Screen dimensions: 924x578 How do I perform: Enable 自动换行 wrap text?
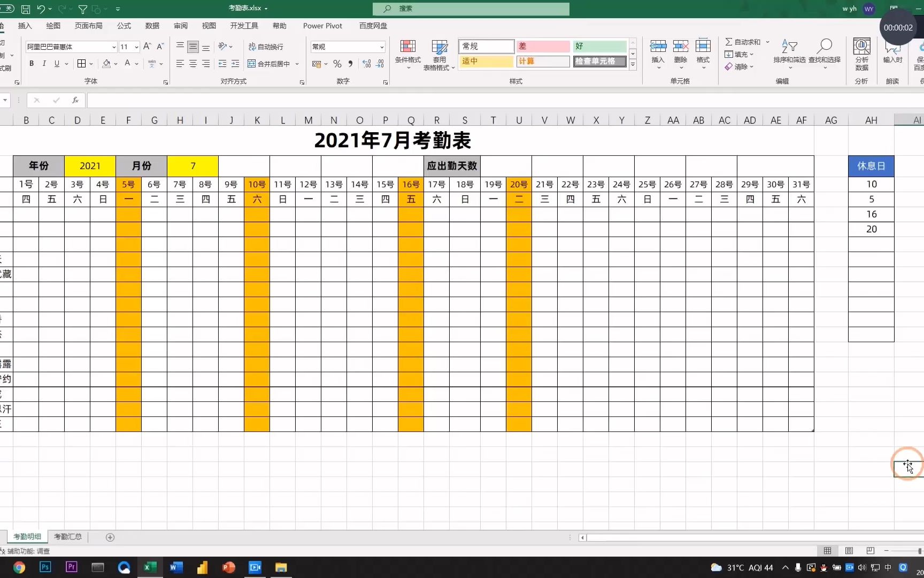click(x=266, y=47)
